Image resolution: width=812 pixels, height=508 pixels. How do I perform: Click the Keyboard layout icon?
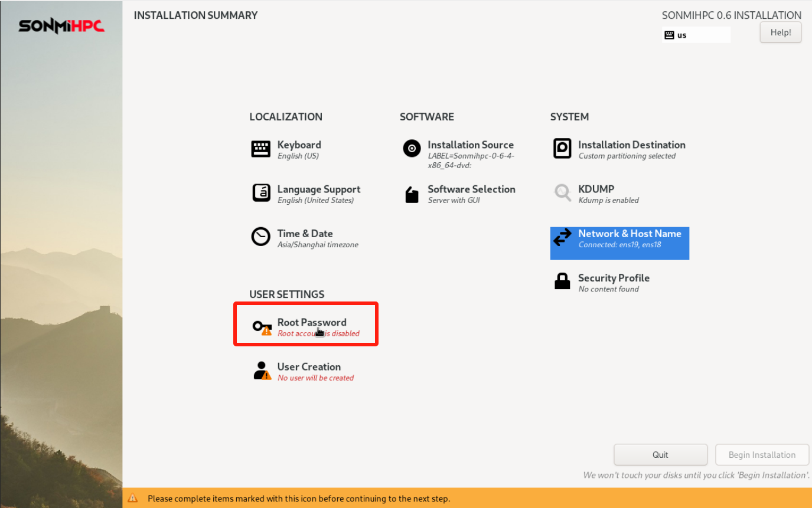click(x=260, y=149)
